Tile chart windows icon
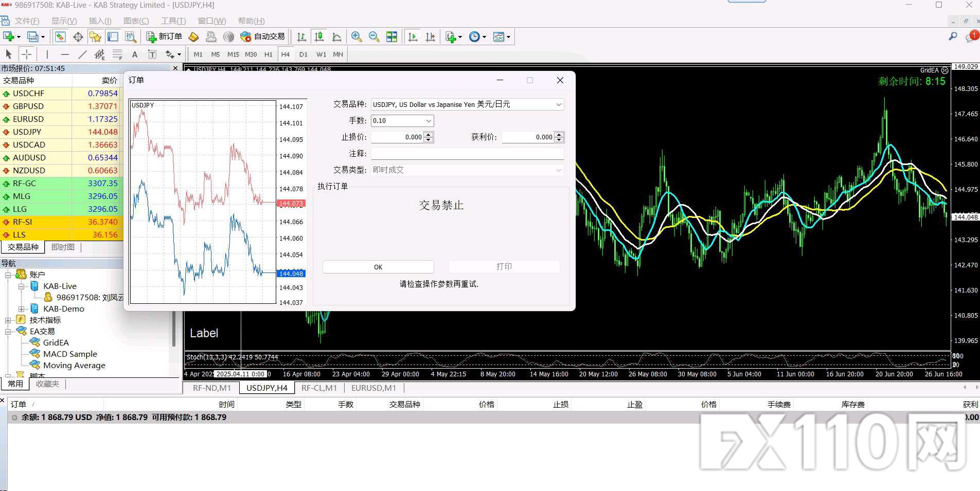 (x=391, y=37)
